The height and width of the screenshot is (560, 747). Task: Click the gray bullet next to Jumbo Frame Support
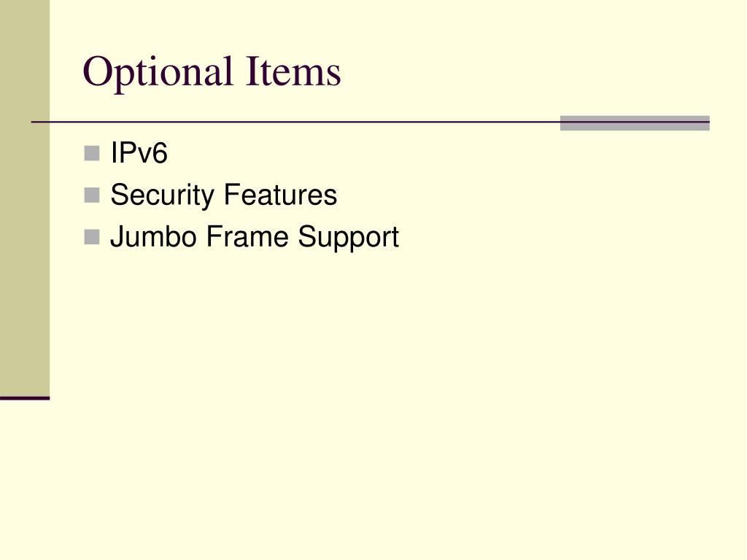(x=92, y=237)
